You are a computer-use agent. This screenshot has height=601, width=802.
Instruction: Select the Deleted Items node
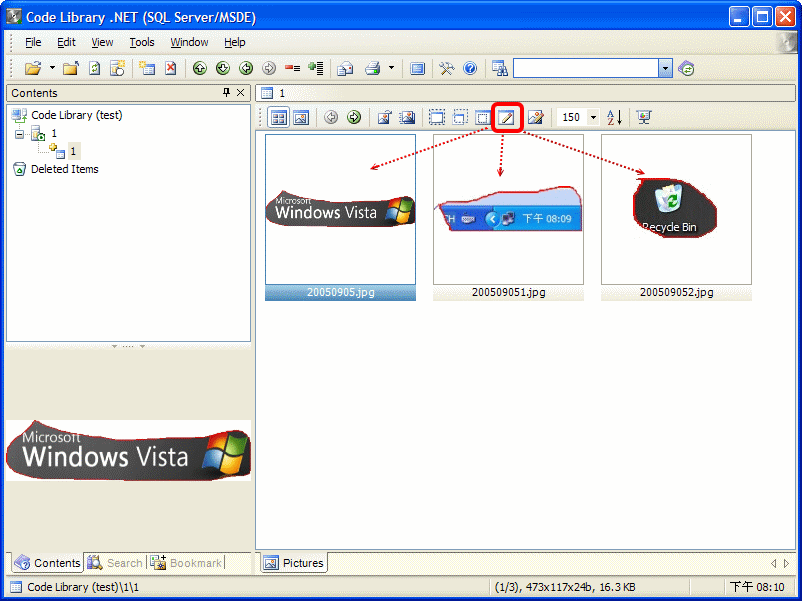pos(64,169)
